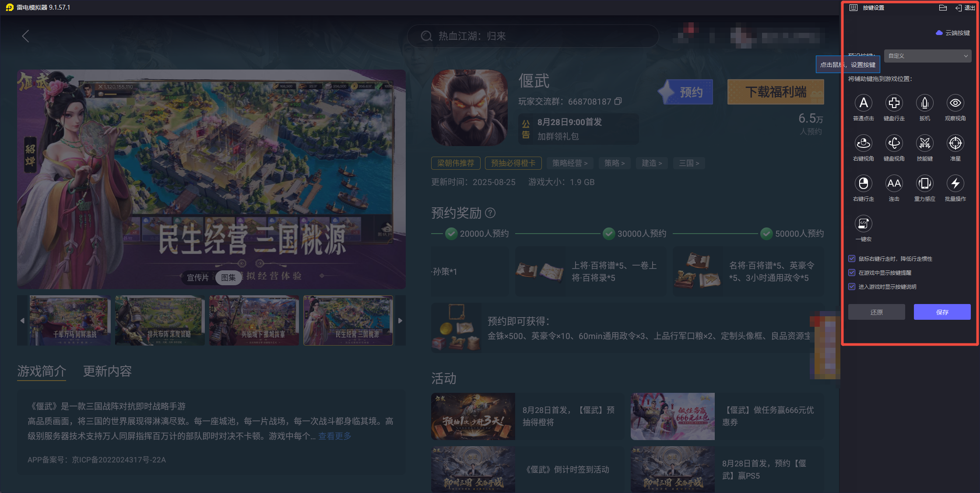Open the 图集 media tab
The image size is (980, 493).
click(x=228, y=277)
